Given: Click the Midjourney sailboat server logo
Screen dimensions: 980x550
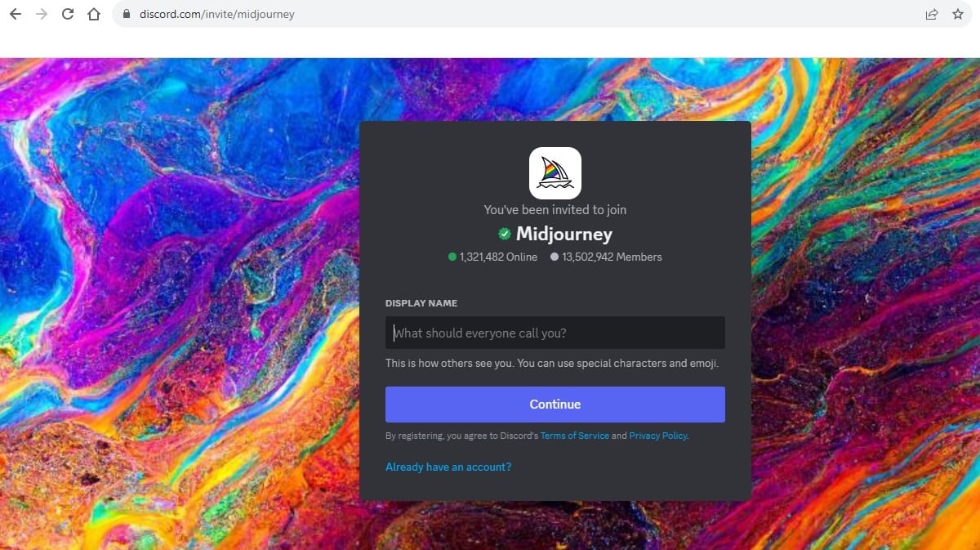Looking at the screenshot, I should pos(555,172).
